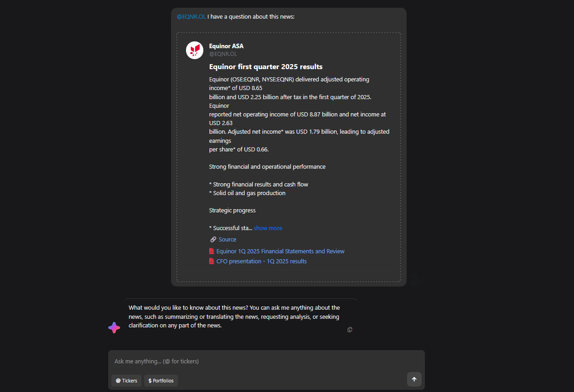574x392 pixels.
Task: Open Equinor 1Q 2025 Financial Statements and Review
Action: click(280, 251)
